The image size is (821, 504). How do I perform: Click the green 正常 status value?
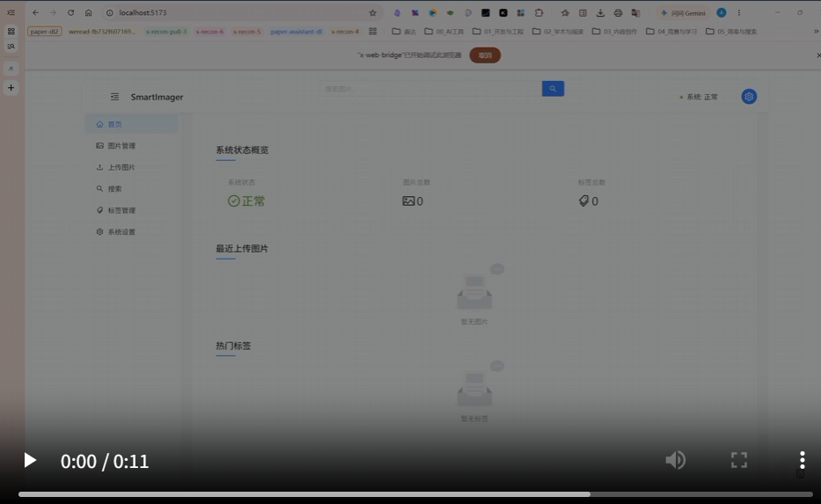click(246, 201)
